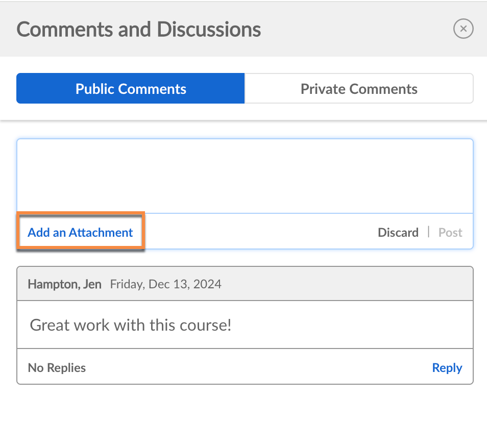Click the No Replies label
487x448 pixels.
point(57,368)
